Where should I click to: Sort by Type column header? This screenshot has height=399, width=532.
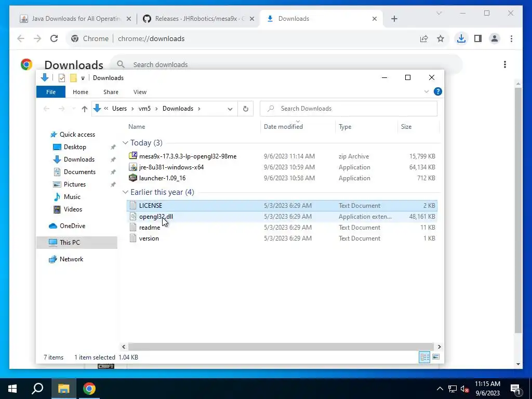pyautogui.click(x=345, y=127)
